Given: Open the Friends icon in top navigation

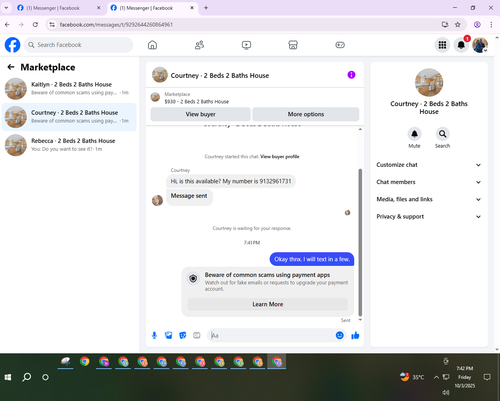Looking at the screenshot, I should (199, 45).
